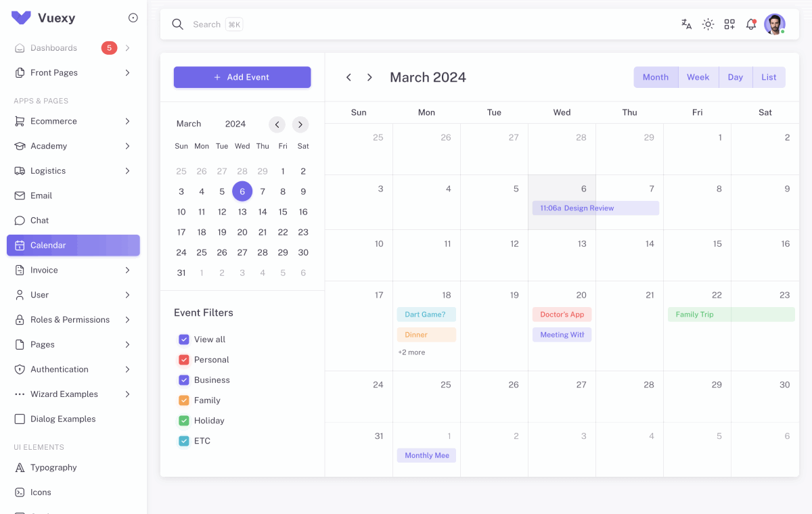
Task: Switch calendar to Week view
Action: pyautogui.click(x=698, y=76)
